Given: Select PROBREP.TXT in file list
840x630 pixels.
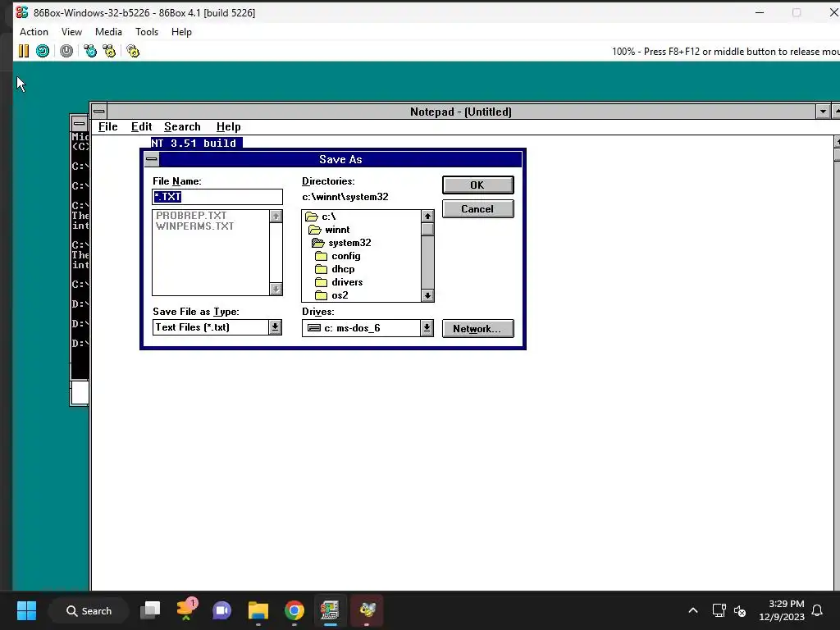Looking at the screenshot, I should tap(191, 216).
